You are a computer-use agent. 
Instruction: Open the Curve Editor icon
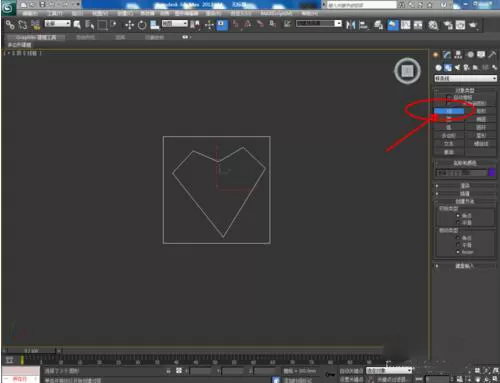[406, 25]
